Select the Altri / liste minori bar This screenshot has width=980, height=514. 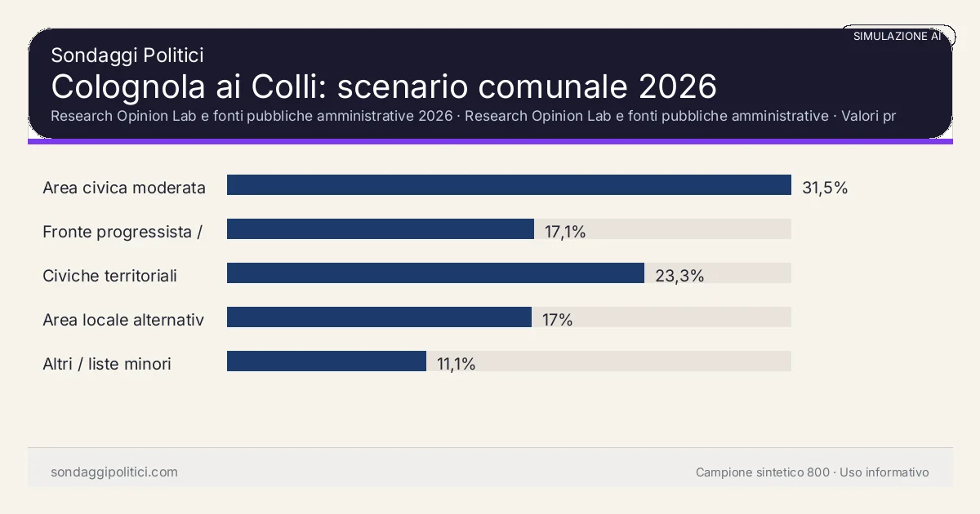tap(327, 361)
